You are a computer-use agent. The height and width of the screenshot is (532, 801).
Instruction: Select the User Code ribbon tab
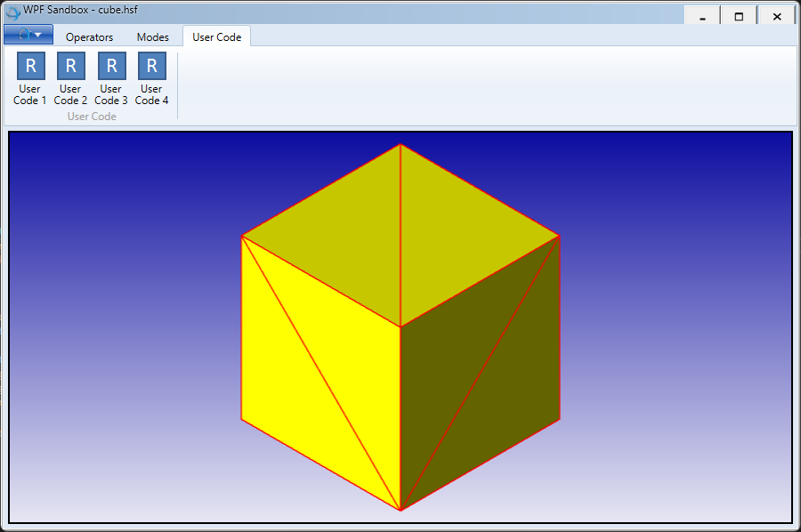[216, 36]
